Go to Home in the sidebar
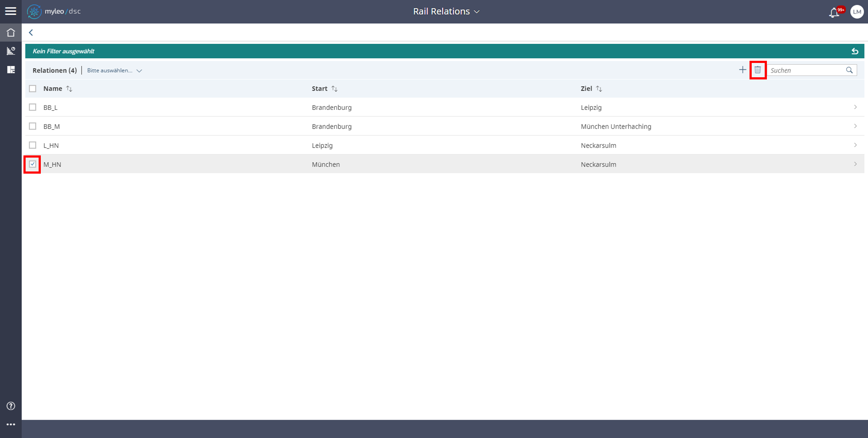Screen dimensions: 868x438 [x=11, y=33]
